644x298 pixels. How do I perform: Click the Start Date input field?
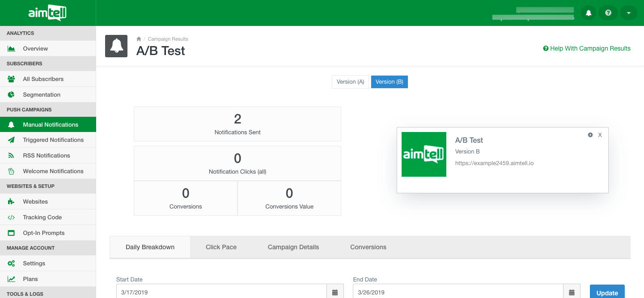221,292
